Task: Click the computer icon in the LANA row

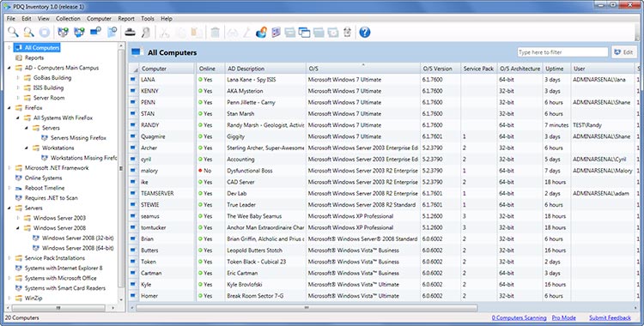Action: 133,79
